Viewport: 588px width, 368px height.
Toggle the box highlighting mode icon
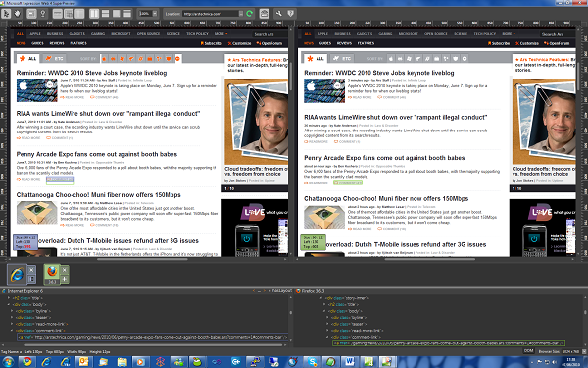[32, 14]
